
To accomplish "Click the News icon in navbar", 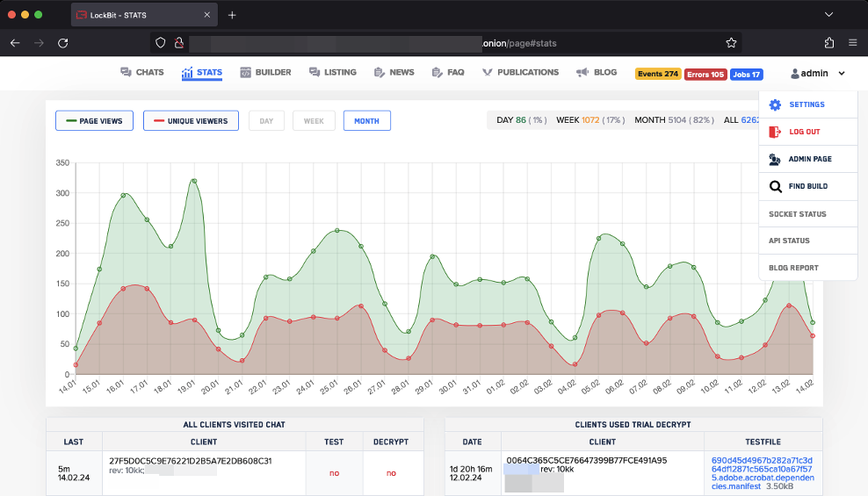I will pyautogui.click(x=380, y=73).
